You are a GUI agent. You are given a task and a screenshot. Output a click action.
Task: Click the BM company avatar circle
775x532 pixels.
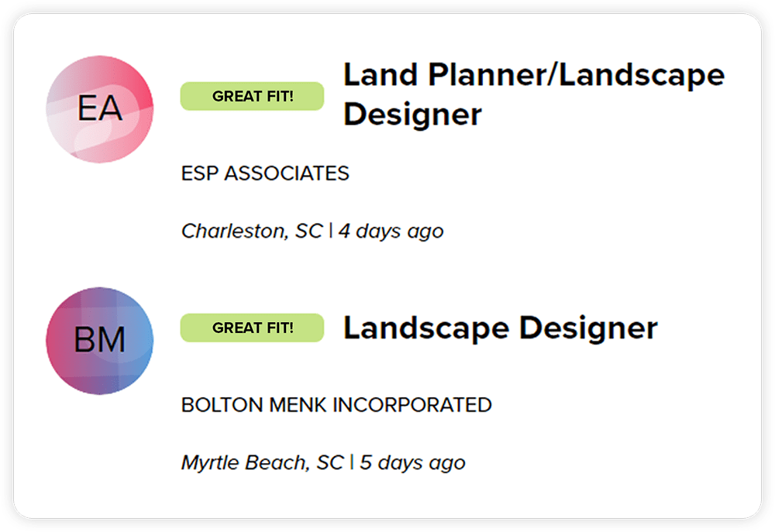tap(100, 341)
